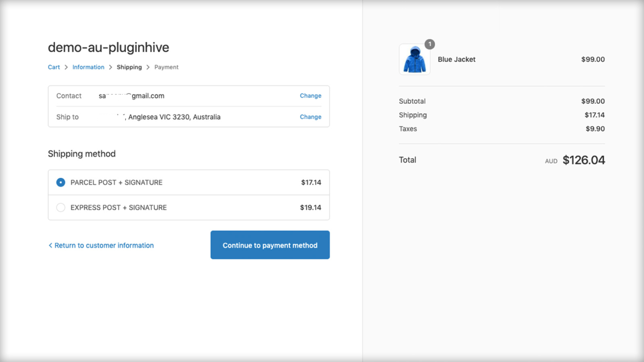Click the Taxes $9.90 value
Viewport: 644px width, 362px height.
tap(595, 129)
